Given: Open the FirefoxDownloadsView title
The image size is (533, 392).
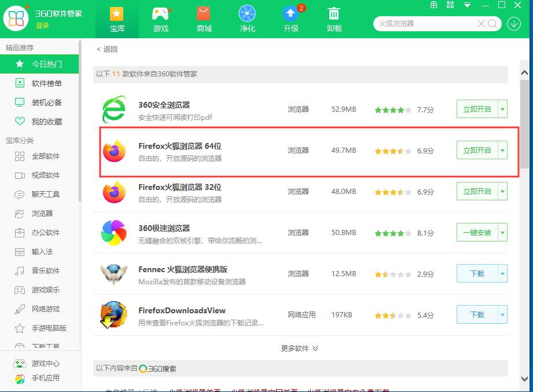Looking at the screenshot, I should 182,311.
